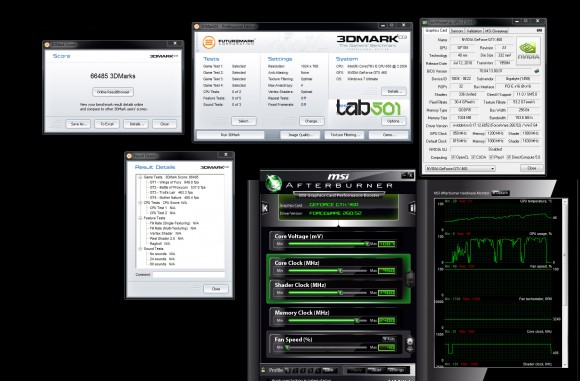
Task: Select GT4 - Mother Nature result row
Action: [x=174, y=198]
